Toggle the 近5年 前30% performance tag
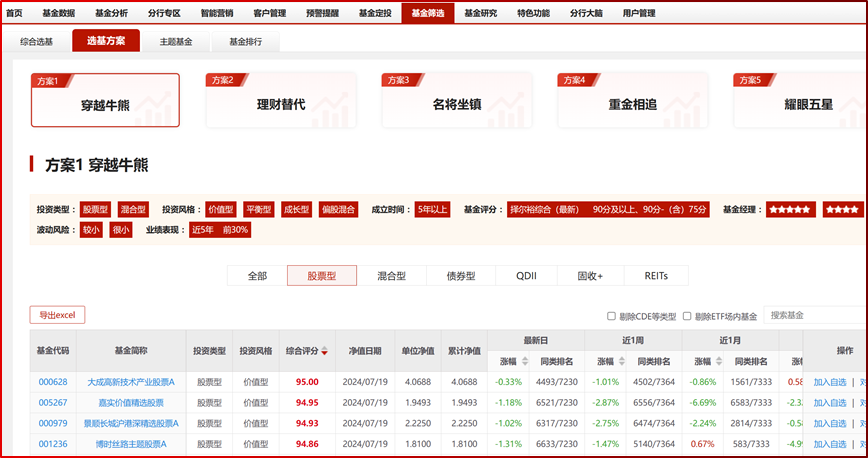 coord(220,230)
